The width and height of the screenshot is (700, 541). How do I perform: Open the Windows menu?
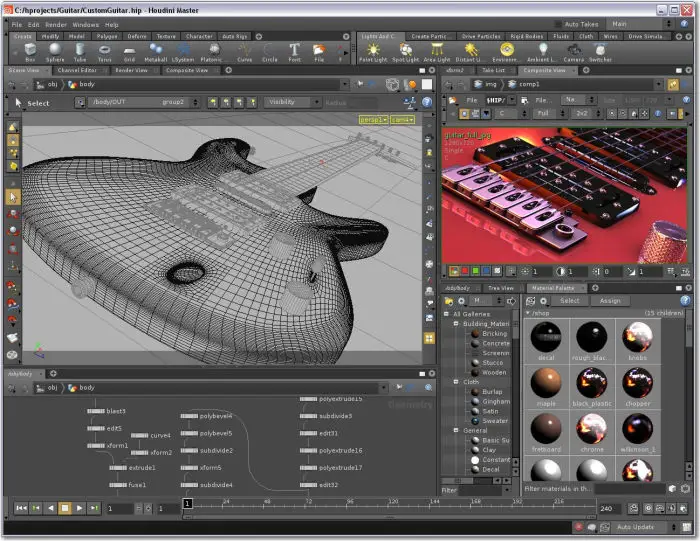[x=85, y=25]
